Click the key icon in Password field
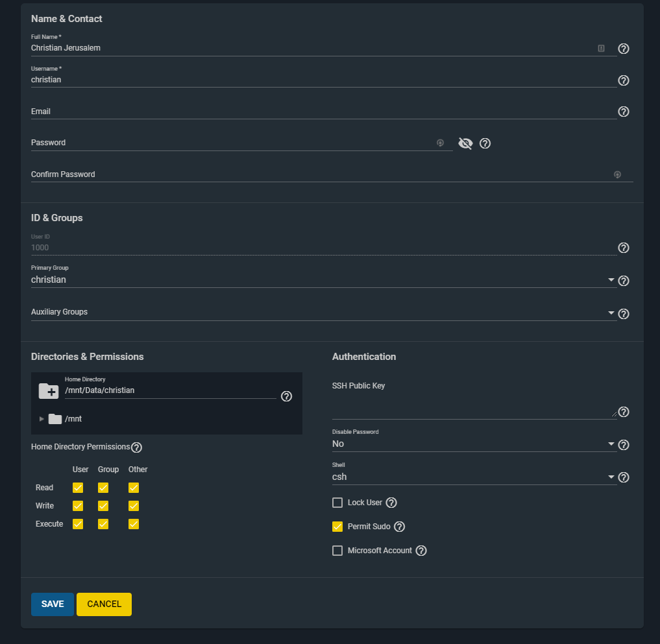Viewport: 660px width, 644px height. pyautogui.click(x=440, y=143)
